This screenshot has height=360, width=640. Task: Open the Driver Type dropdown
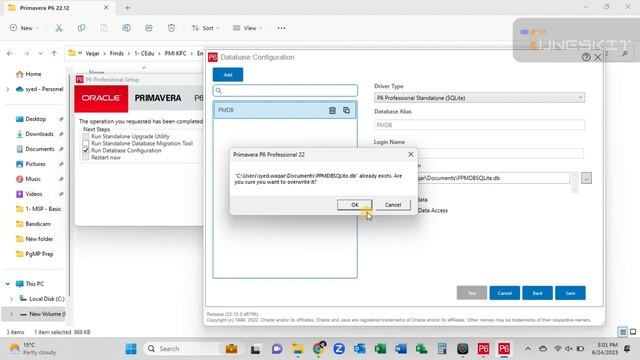pos(479,98)
